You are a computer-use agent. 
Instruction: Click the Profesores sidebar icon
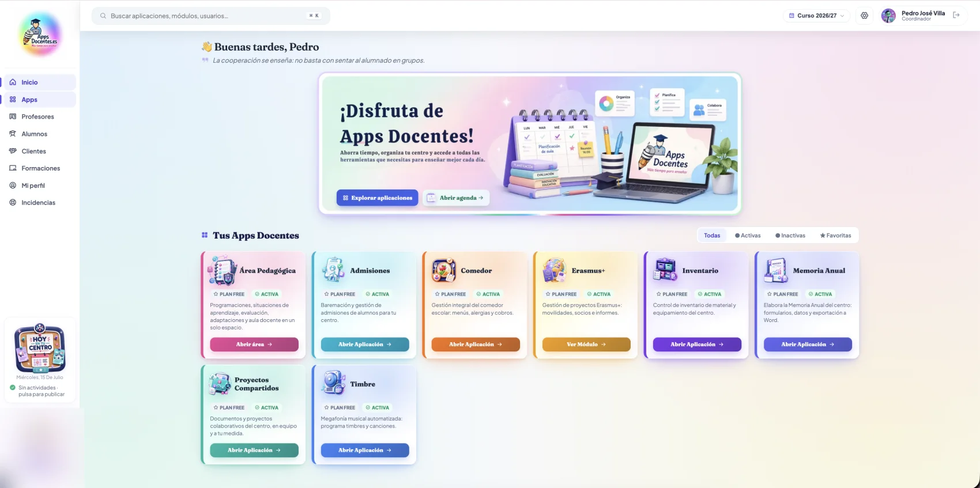click(x=13, y=116)
